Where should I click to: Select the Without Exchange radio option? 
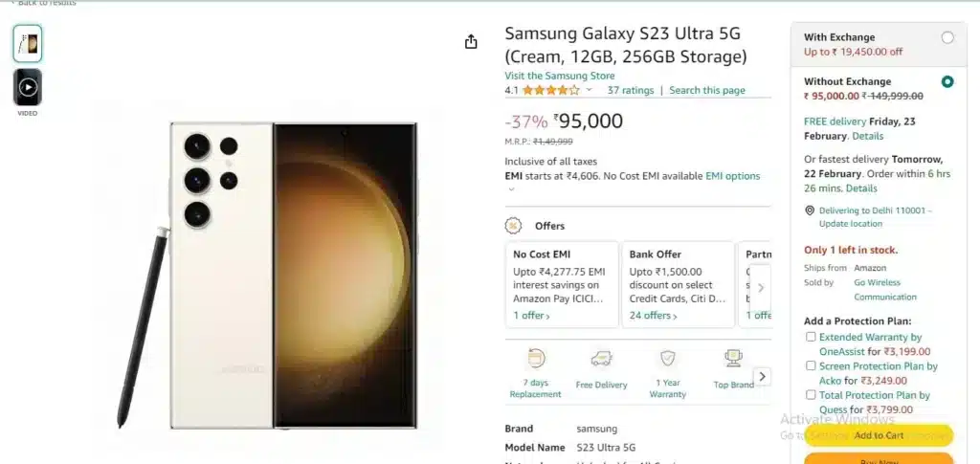[x=947, y=82]
